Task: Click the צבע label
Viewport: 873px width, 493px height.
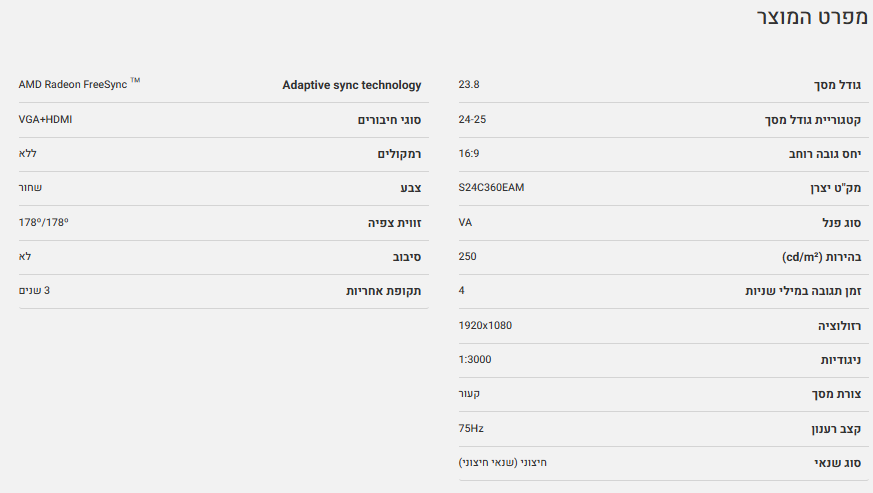Action: tap(410, 188)
